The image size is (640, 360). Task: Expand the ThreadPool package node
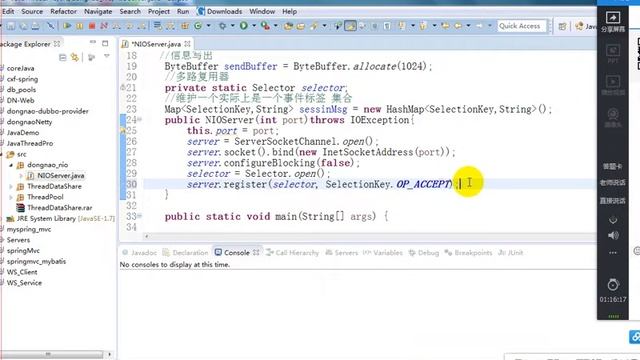click(11, 197)
